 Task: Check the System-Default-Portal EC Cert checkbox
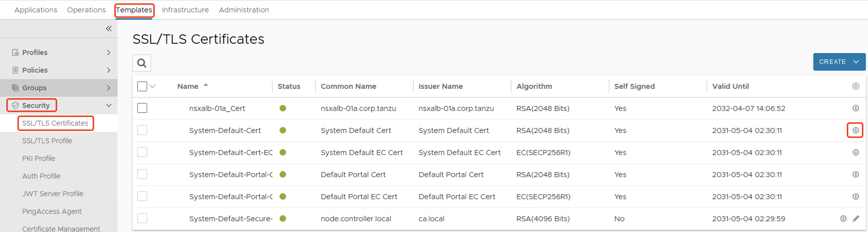[142, 196]
